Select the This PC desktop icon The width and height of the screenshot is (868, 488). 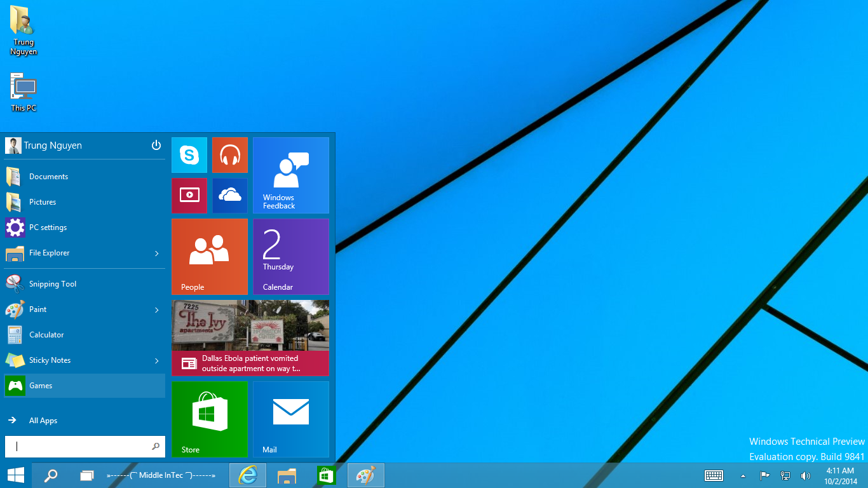(x=24, y=92)
